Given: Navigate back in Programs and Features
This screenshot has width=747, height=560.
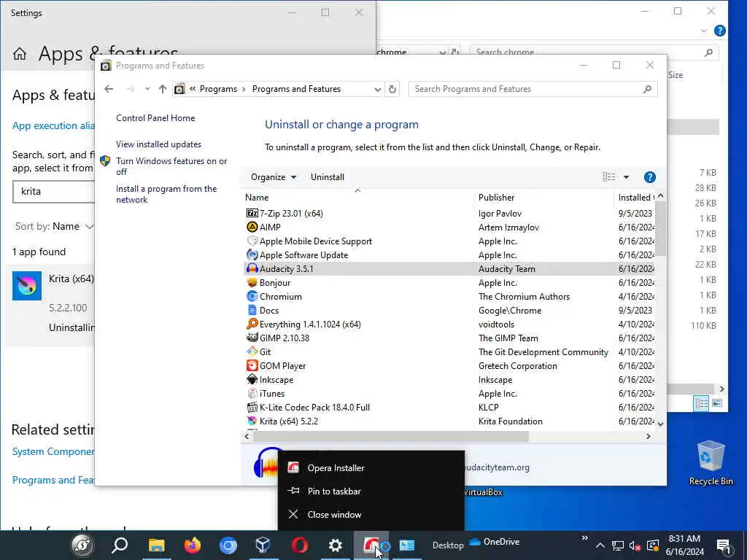Looking at the screenshot, I should pos(109,89).
